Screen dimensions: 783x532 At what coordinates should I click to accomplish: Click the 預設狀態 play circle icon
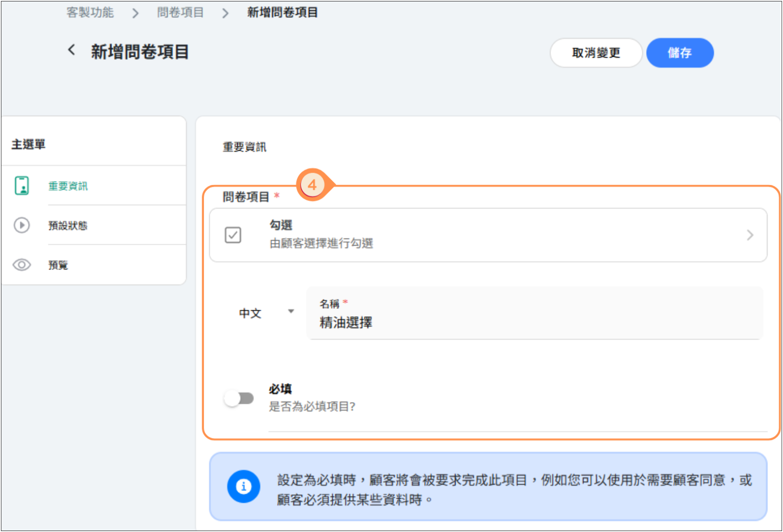pyautogui.click(x=22, y=225)
